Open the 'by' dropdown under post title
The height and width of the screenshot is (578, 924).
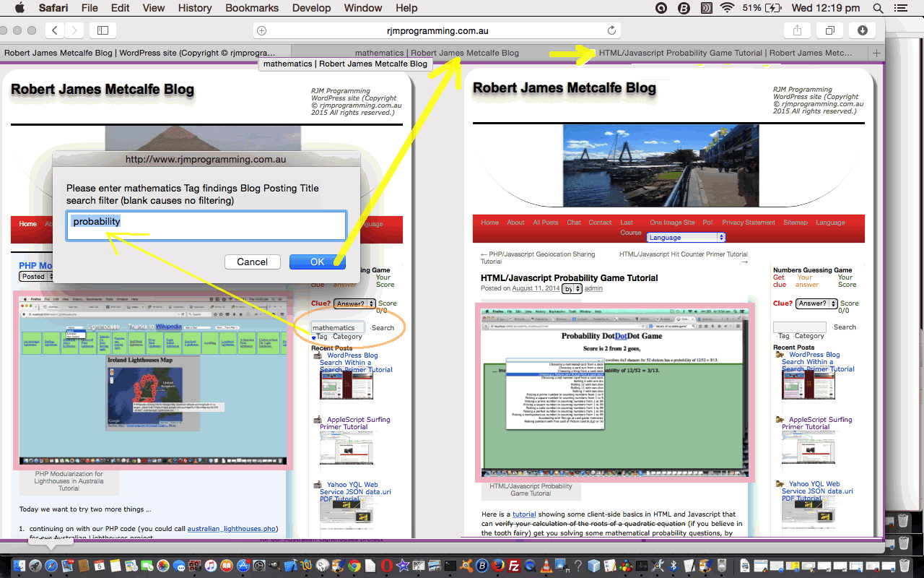pos(572,288)
